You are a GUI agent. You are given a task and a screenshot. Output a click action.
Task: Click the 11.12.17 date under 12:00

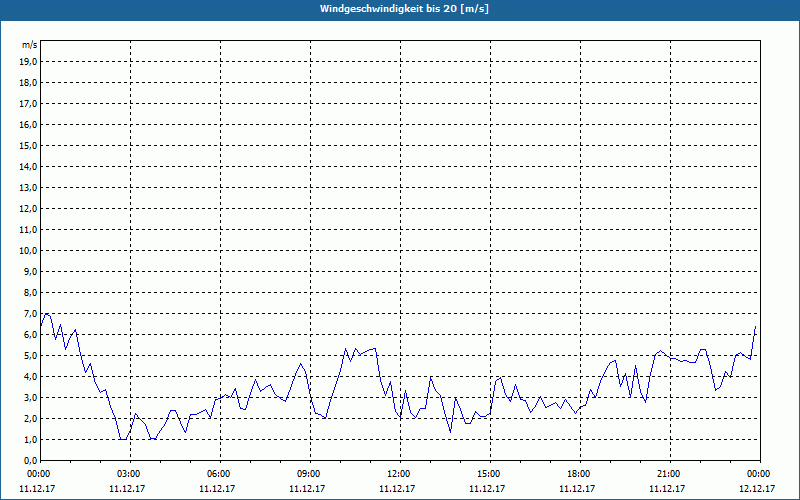[397, 488]
